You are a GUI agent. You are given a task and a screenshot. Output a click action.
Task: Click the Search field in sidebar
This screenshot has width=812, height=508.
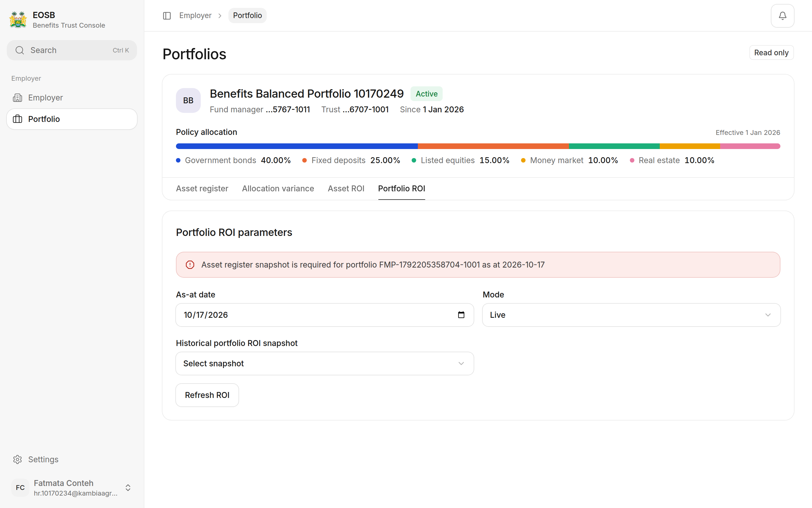tap(72, 51)
